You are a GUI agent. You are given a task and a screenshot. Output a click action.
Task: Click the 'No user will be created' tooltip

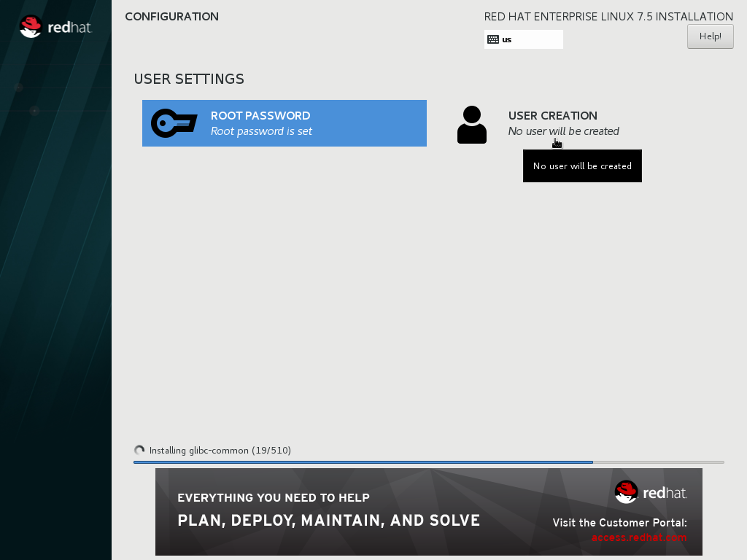(582, 166)
